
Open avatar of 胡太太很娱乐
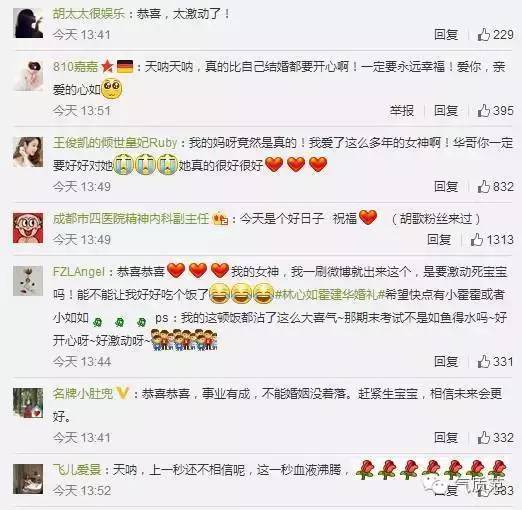click(28, 23)
